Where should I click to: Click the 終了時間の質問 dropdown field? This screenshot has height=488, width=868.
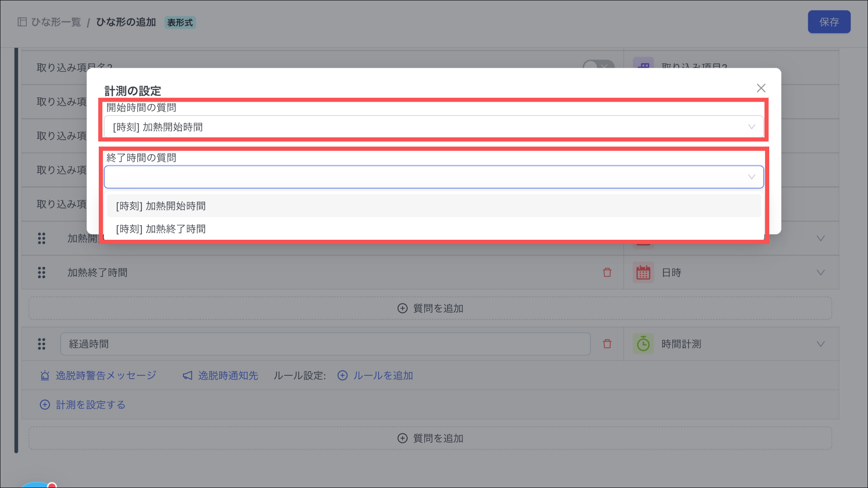pyautogui.click(x=433, y=177)
